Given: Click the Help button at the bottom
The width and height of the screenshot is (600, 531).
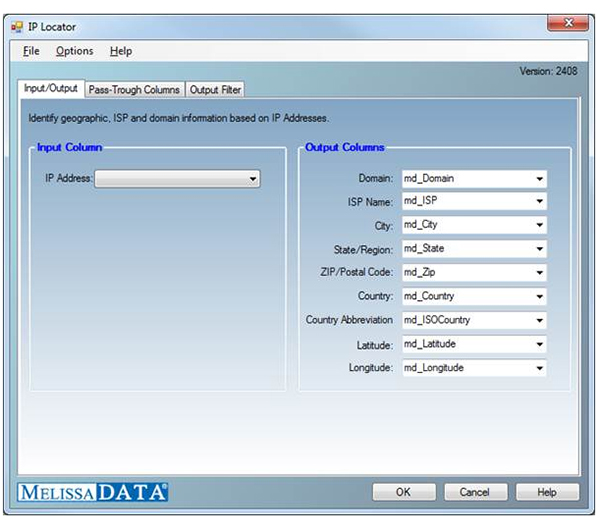Looking at the screenshot, I should pyautogui.click(x=547, y=492).
